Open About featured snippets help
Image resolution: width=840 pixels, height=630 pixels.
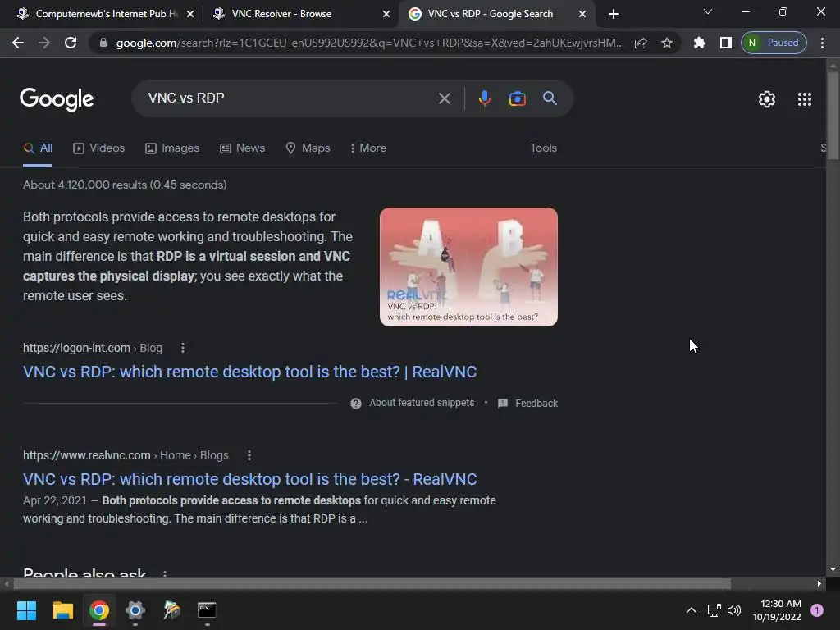(412, 403)
